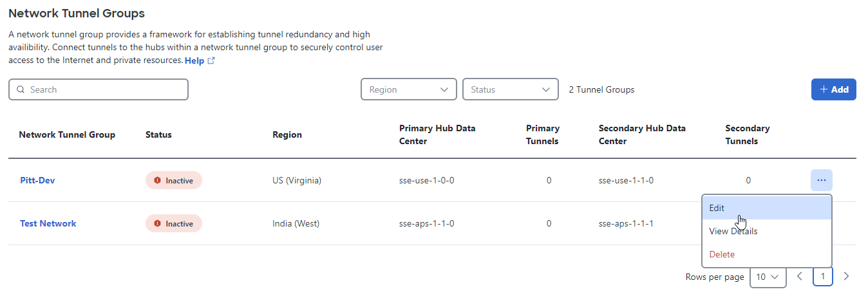Image resolution: width=868 pixels, height=296 pixels.
Task: Click the three-dot actions icon for Pitt-Dev
Action: coord(821,180)
